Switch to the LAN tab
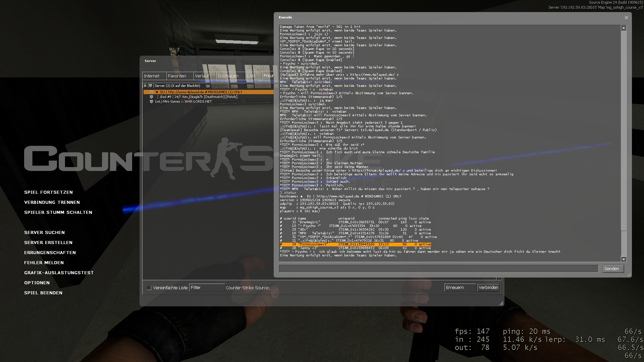Viewport: 644px width, 362px height. point(253,76)
